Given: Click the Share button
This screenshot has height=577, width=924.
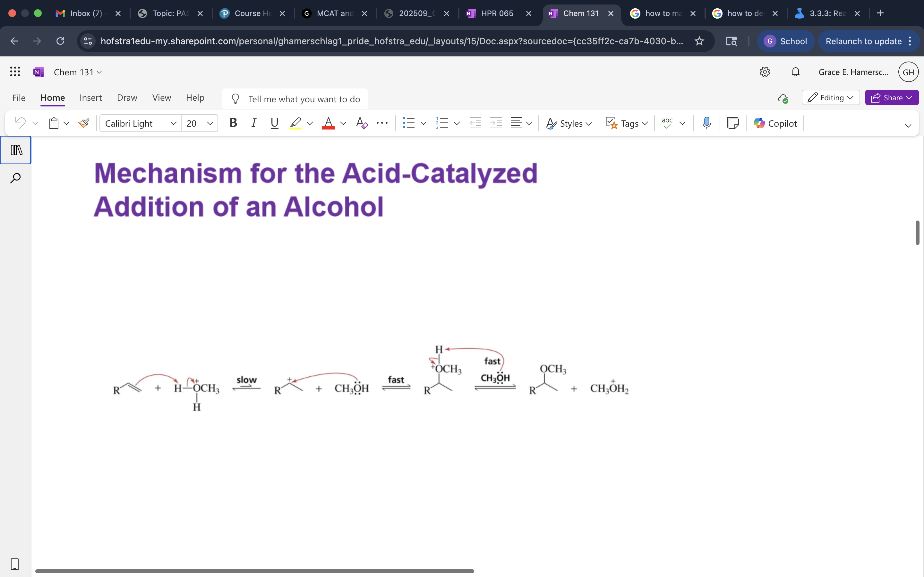Looking at the screenshot, I should point(892,97).
